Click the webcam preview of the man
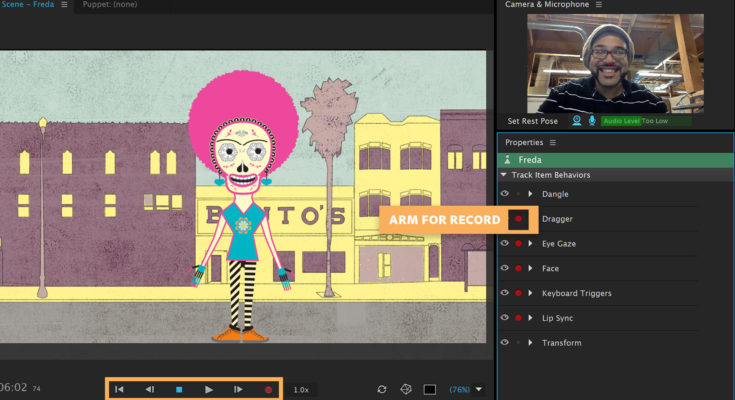735x400 pixels. coord(615,63)
